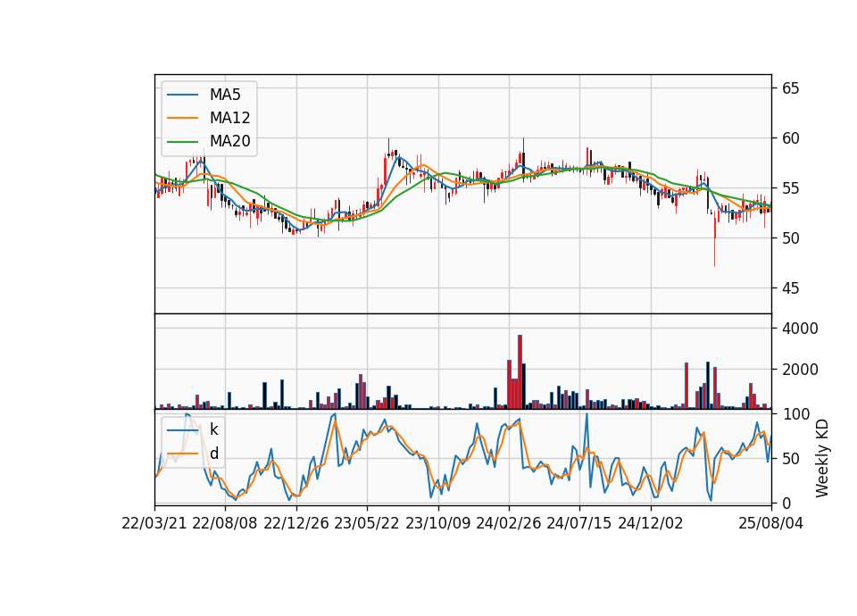Screen dimensions: 857x616
Task: Click the price axis value 45
Action: pos(790,288)
